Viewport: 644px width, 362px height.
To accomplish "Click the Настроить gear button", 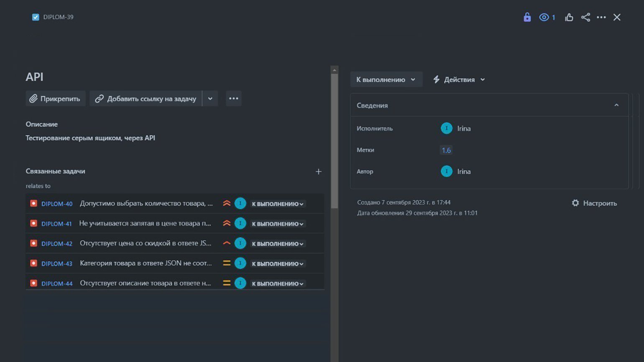I will [594, 203].
